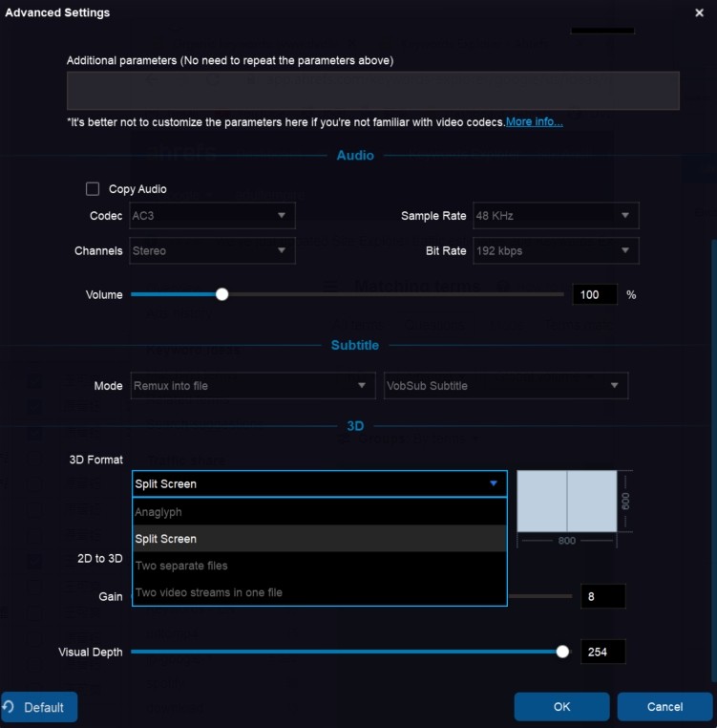
Task: Click the dialog's vertical scrollbar
Action: click(x=713, y=460)
